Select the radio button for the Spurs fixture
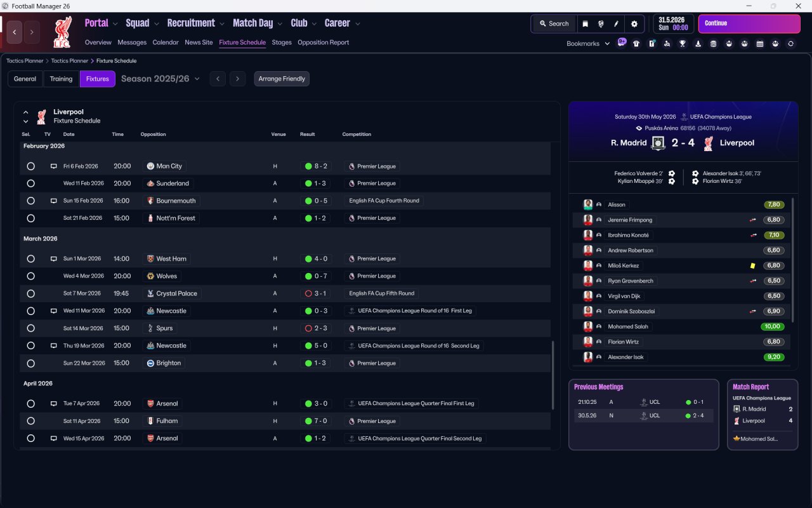This screenshot has height=508, width=812. 30,329
